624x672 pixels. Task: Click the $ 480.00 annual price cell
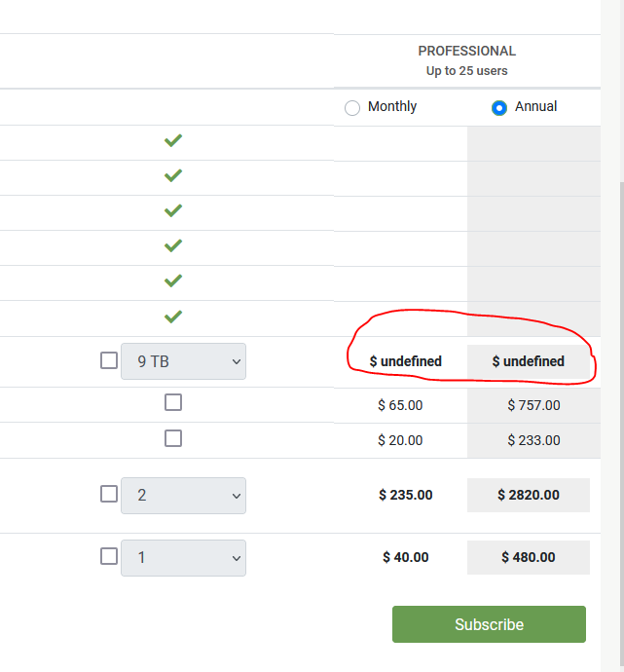(529, 557)
